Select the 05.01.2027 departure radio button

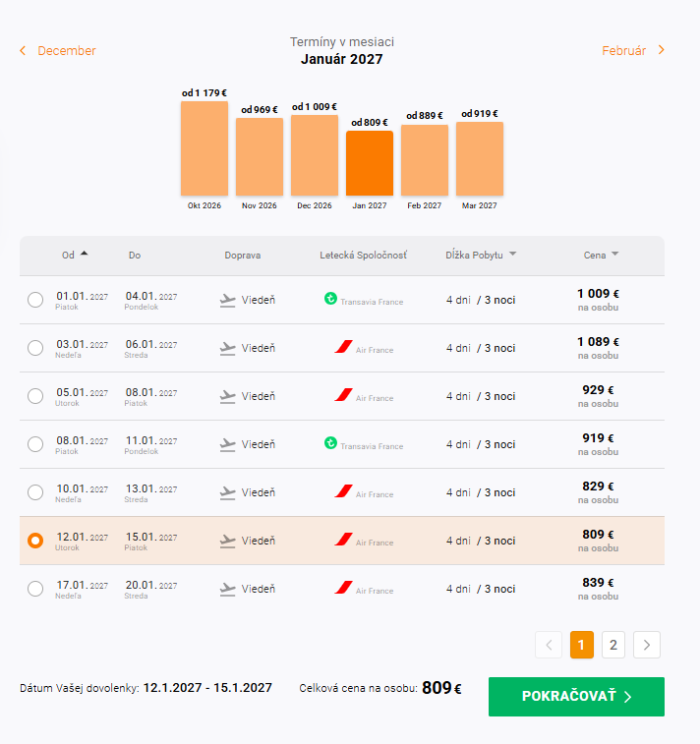click(35, 396)
